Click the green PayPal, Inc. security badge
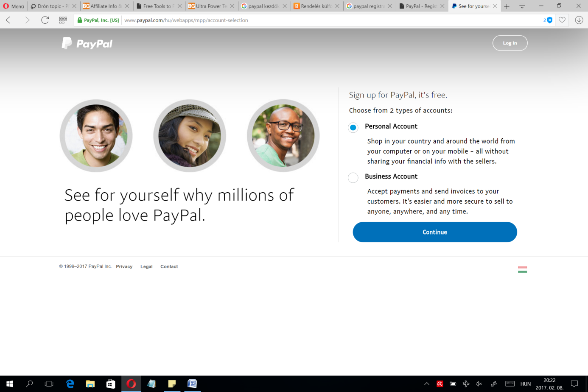This screenshot has height=392, width=588. tap(98, 20)
